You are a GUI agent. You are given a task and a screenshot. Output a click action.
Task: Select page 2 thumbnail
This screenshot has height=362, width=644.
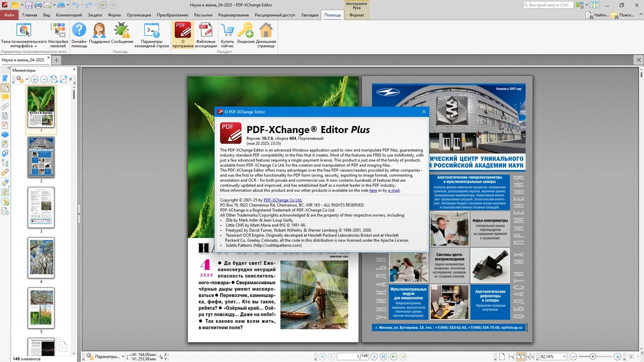41,157
